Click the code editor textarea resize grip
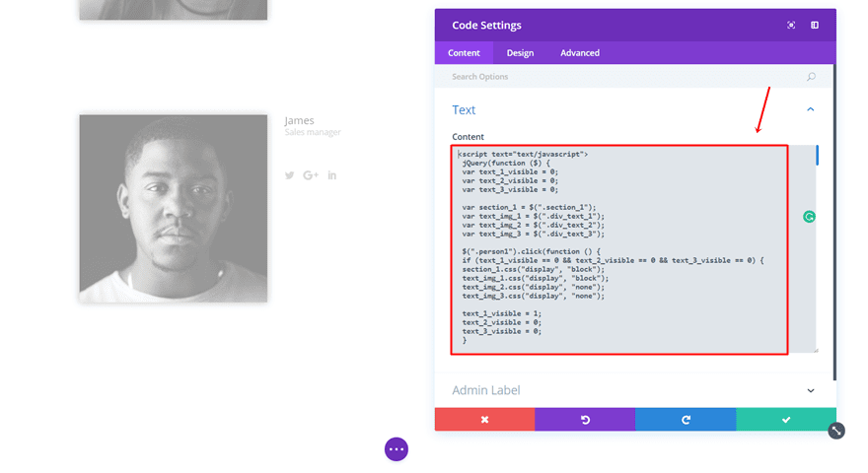Screen dimensions: 868x473 [816, 350]
